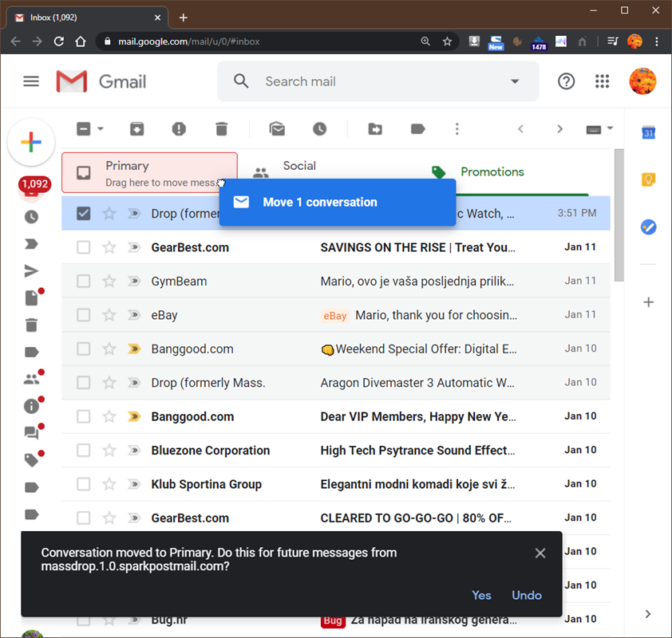Image resolution: width=672 pixels, height=638 pixels.
Task: Show search options dropdown arrow
Action: click(515, 81)
